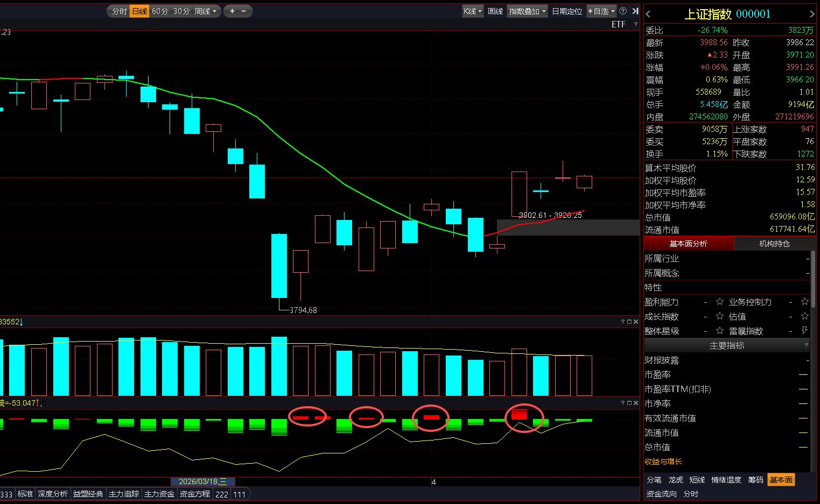Viewport: 820px width, 504px height.
Task: Switch chart to 分时 intraday view
Action: point(119,11)
